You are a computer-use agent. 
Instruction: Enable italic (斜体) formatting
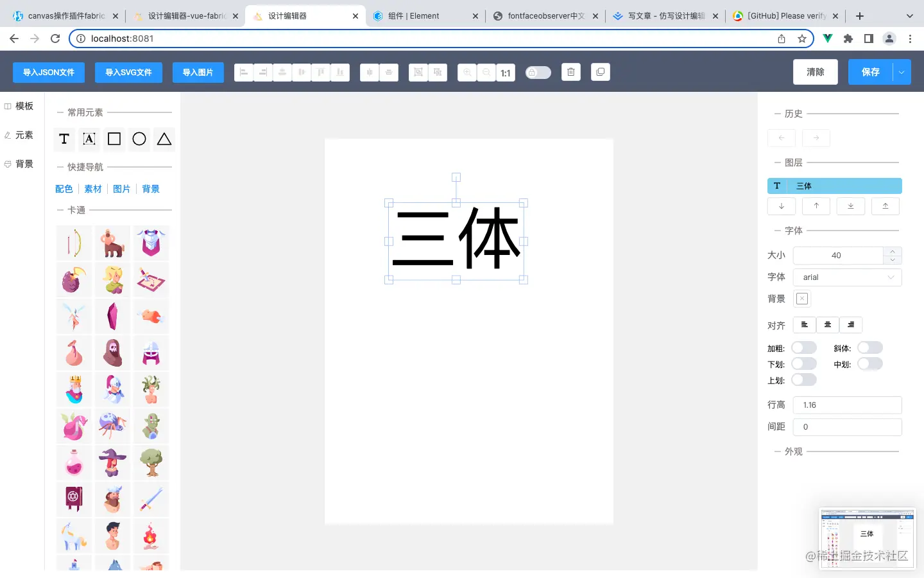tap(870, 347)
